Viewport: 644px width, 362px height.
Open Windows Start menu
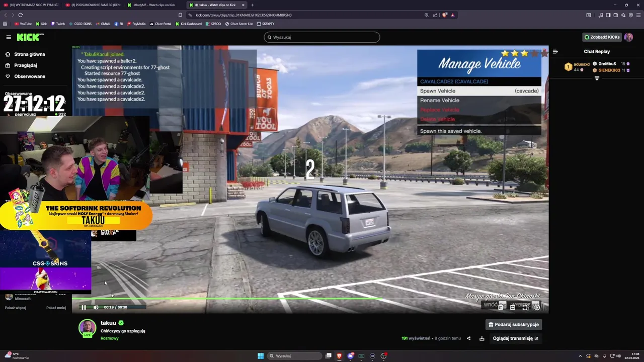click(260, 356)
